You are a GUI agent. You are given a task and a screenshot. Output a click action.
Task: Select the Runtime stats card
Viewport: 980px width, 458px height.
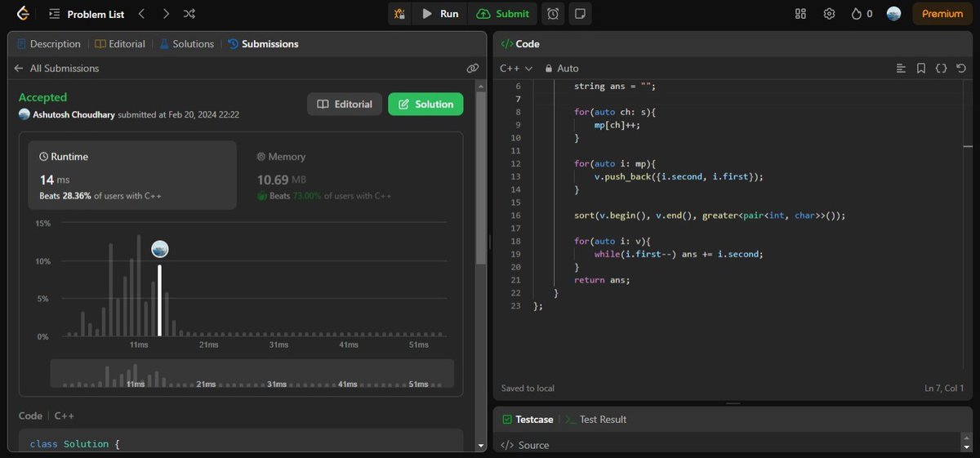133,175
